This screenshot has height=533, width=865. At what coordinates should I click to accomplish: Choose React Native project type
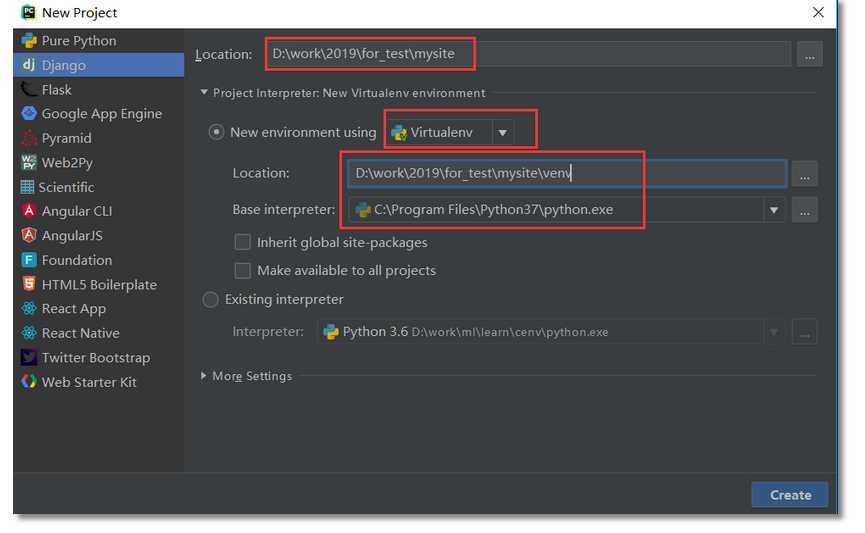pos(99,333)
